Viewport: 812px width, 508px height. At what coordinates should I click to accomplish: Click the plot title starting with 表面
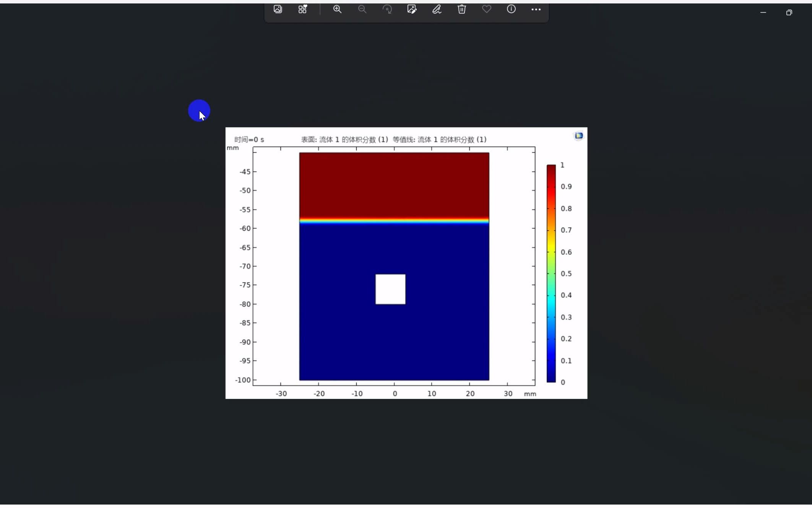(x=394, y=140)
